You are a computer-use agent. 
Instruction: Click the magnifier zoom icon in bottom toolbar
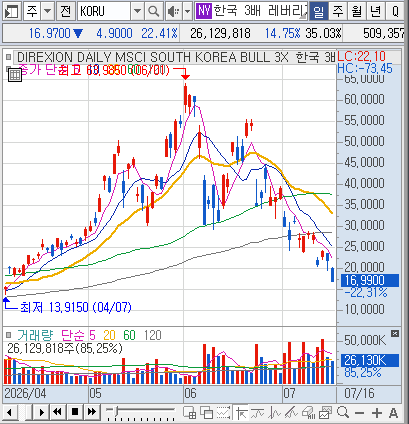[x=343, y=413]
